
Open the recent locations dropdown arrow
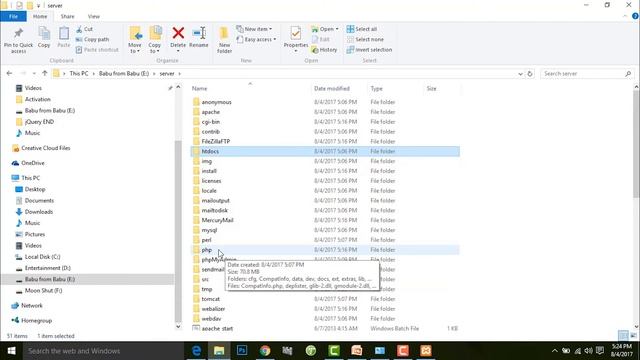[x=34, y=73]
